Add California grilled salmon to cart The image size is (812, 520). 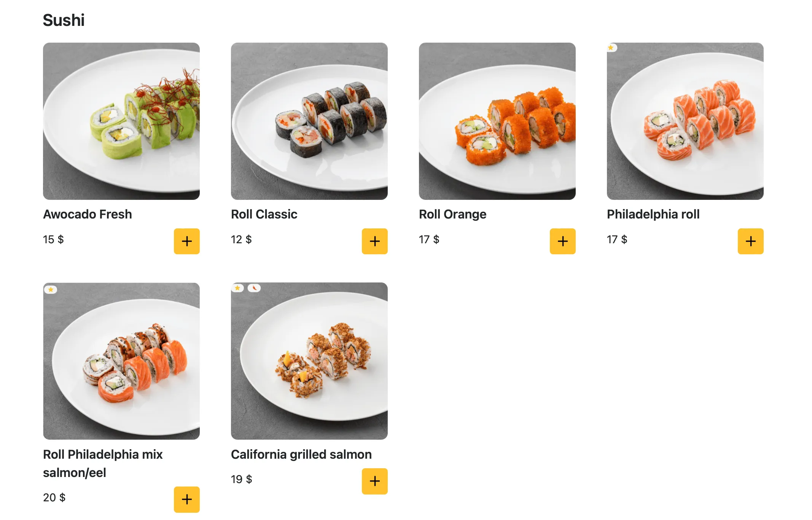tap(374, 481)
